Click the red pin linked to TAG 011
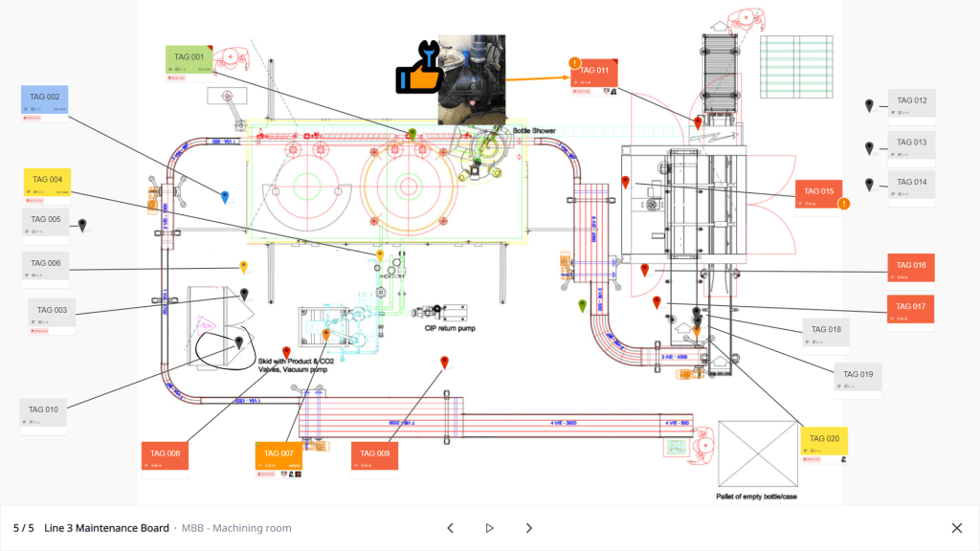The height and width of the screenshot is (551, 980). 698,122
